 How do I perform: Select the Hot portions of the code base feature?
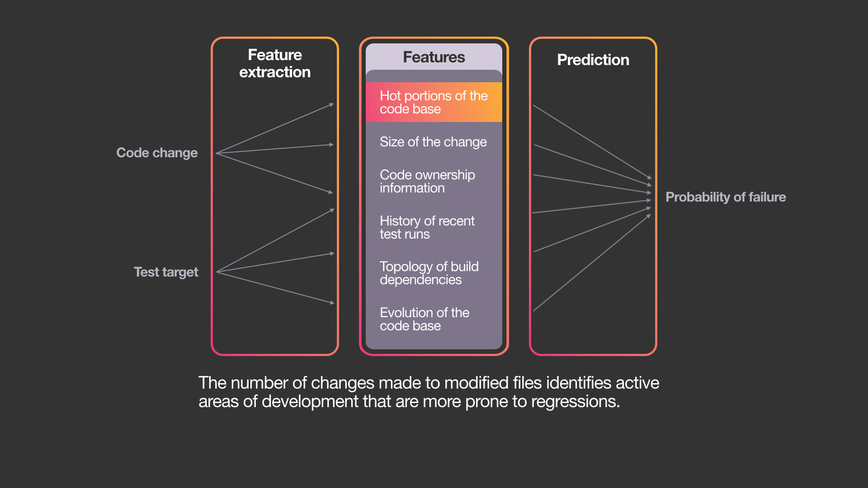[x=434, y=102]
